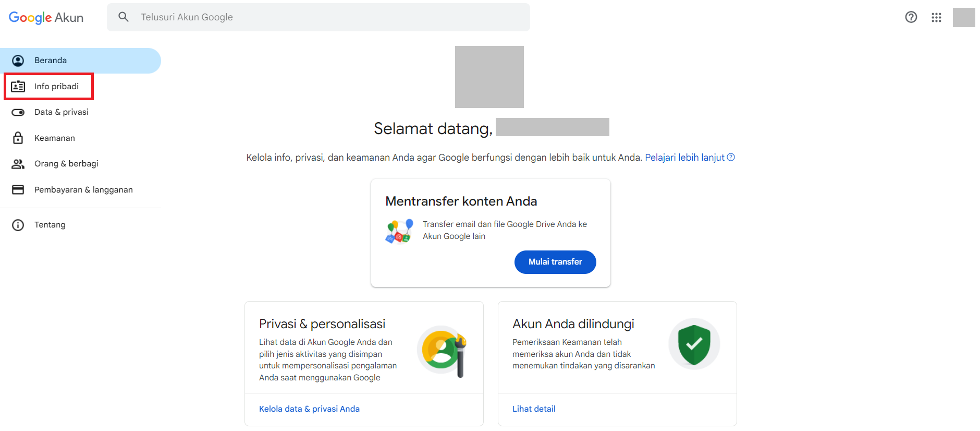980x431 pixels.
Task: Click the Data & privasi toggle icon
Action: pos(18,112)
